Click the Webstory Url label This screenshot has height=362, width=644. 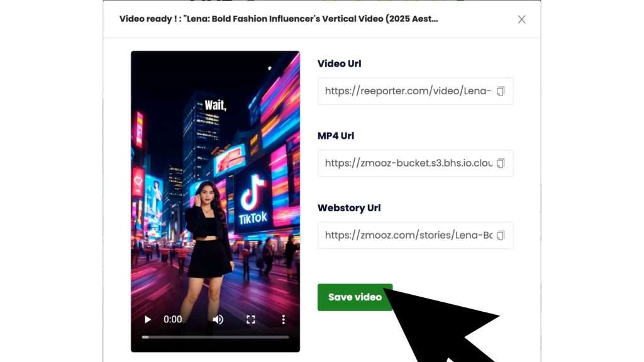pos(349,208)
